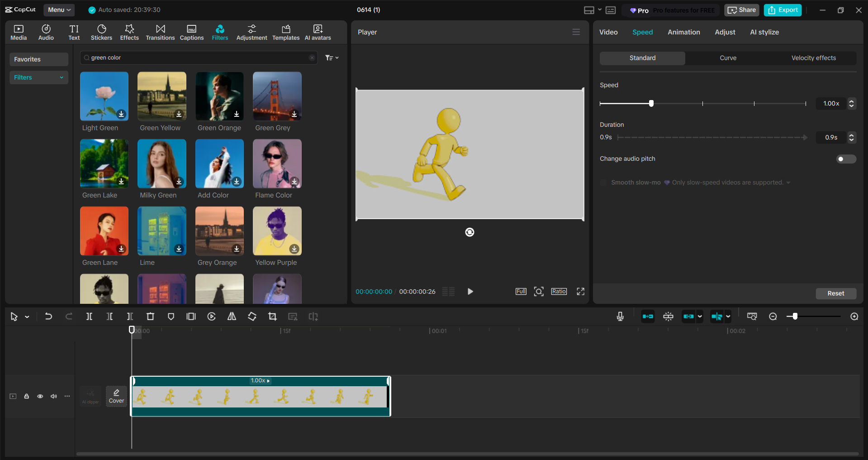Select the Mirror tool in the timeline toolbar
This screenshot has height=460, width=868.
[232, 316]
